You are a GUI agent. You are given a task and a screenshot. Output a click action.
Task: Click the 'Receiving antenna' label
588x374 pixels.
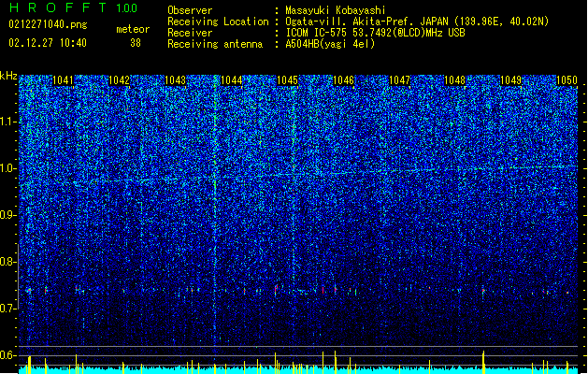(x=215, y=44)
